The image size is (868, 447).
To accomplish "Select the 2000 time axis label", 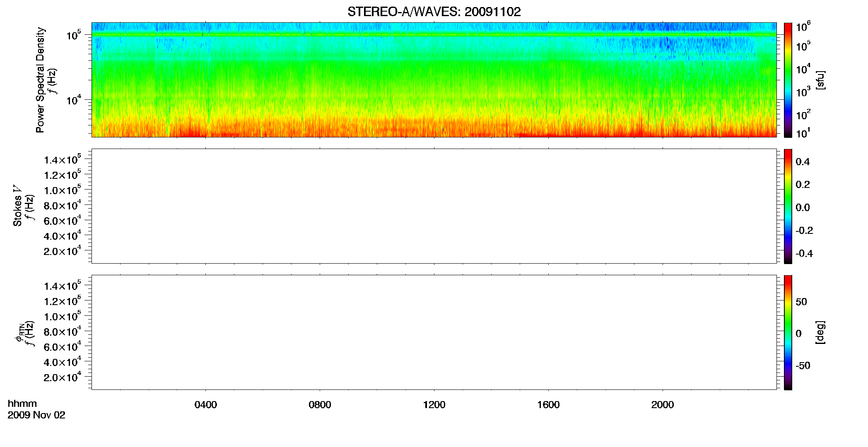I will click(663, 405).
